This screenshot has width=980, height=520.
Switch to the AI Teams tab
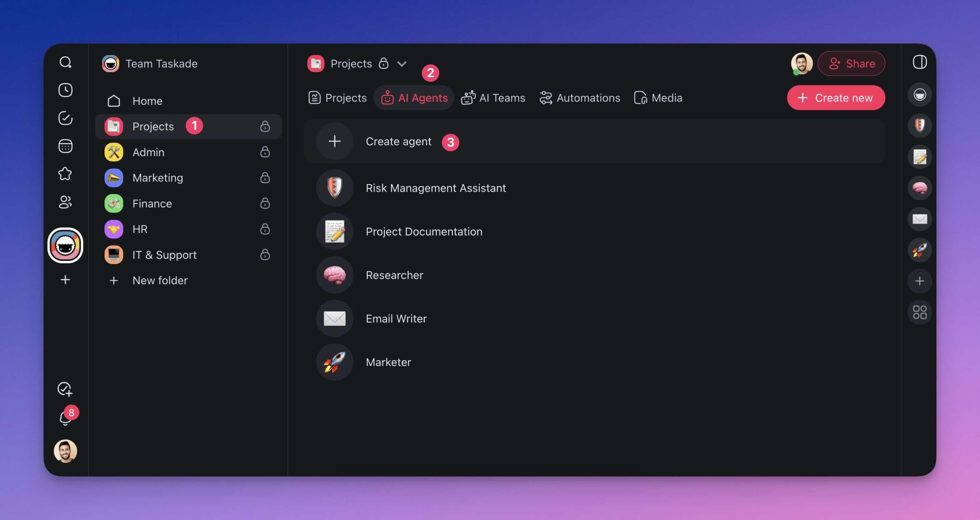(x=493, y=98)
